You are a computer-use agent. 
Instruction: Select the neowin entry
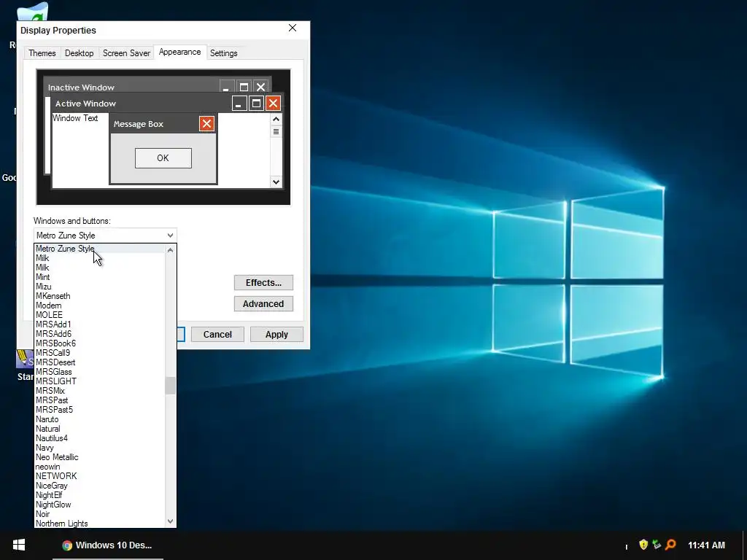coord(99,467)
